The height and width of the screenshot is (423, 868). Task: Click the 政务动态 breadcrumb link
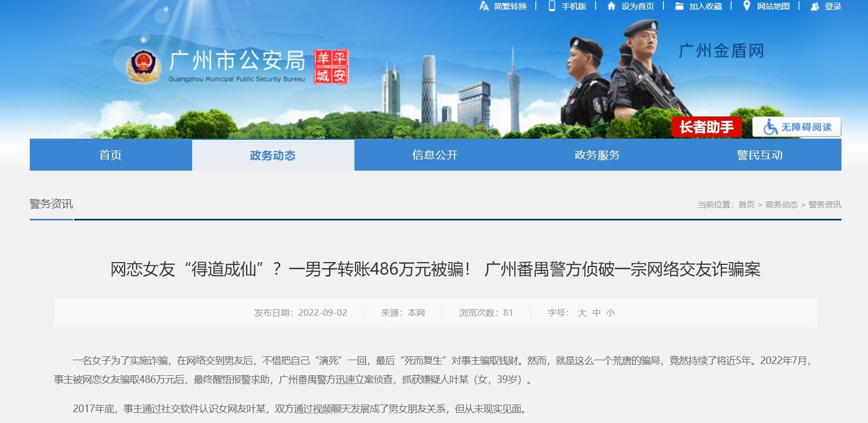click(781, 205)
